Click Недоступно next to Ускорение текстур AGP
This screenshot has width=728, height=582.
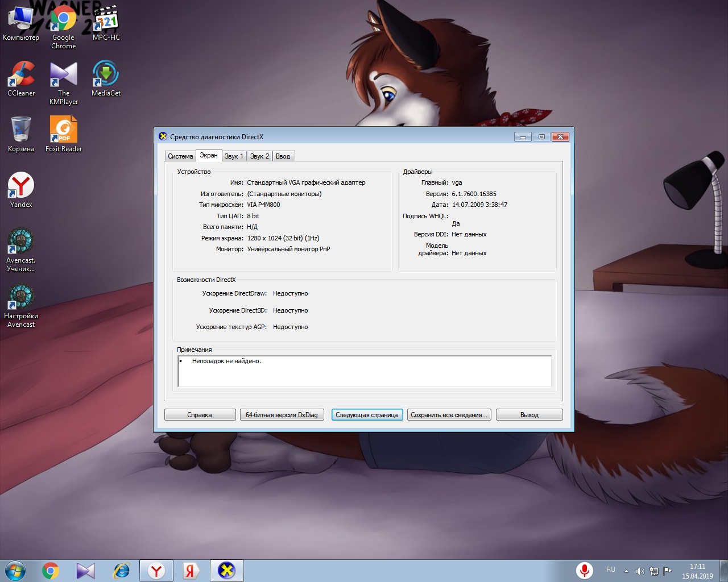(x=290, y=327)
